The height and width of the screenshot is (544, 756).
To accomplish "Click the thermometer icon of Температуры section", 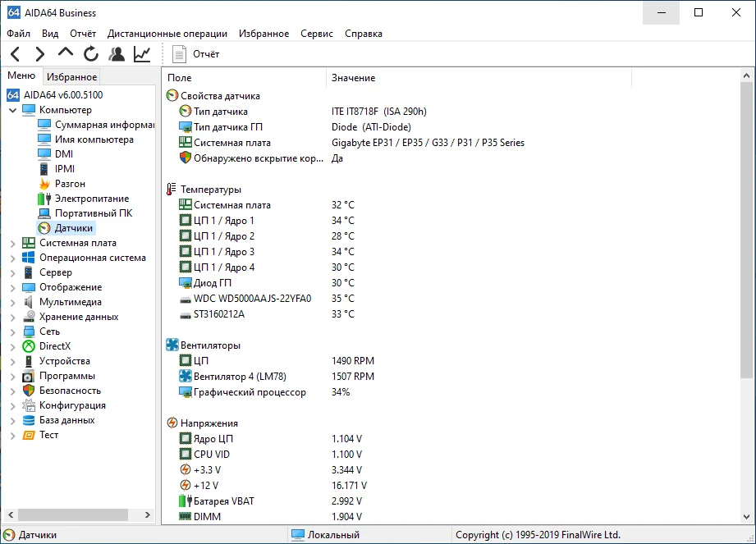I will (172, 190).
